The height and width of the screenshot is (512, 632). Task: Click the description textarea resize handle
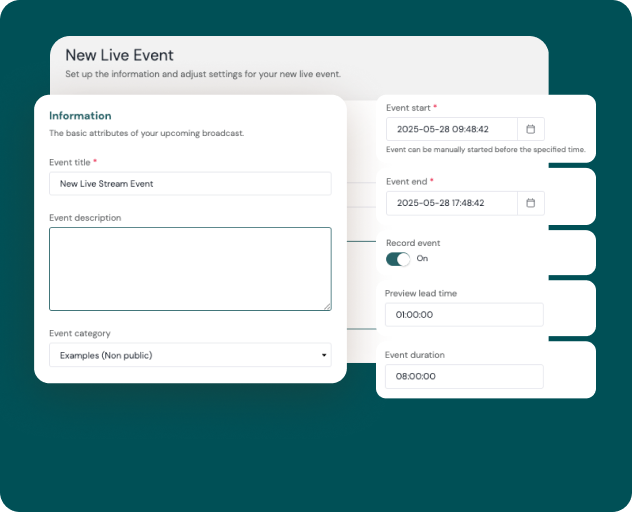(327, 306)
